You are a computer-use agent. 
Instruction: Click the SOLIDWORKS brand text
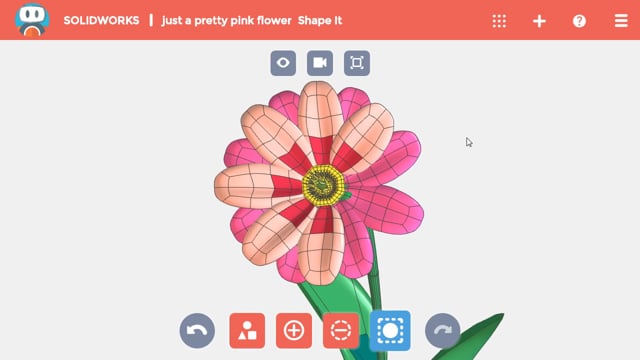[x=101, y=20]
